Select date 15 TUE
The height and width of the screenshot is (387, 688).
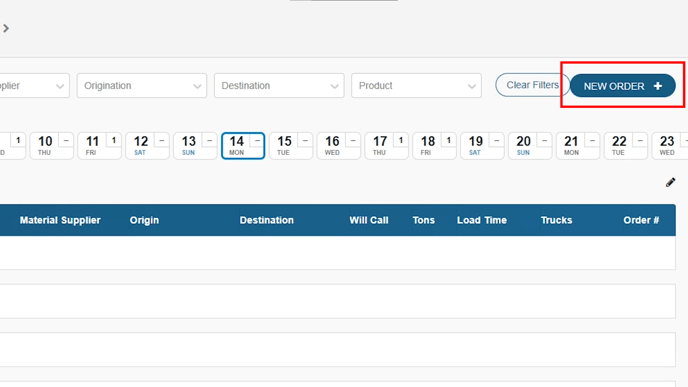coord(290,146)
